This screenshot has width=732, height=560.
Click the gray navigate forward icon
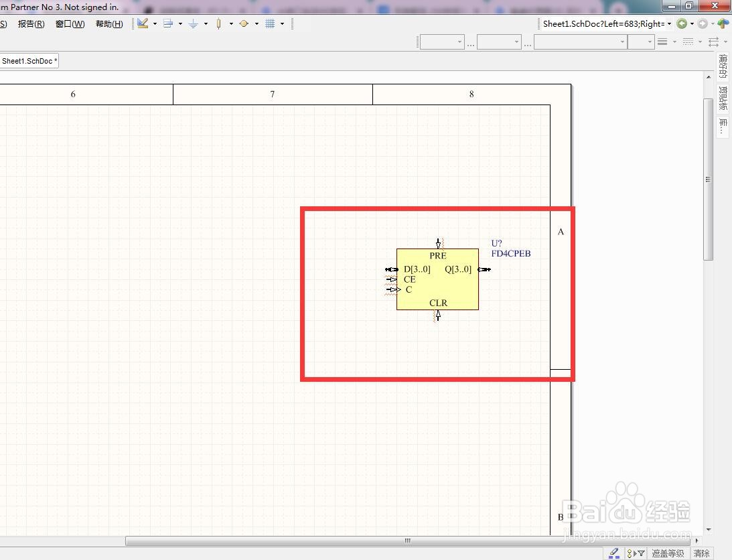pos(703,23)
